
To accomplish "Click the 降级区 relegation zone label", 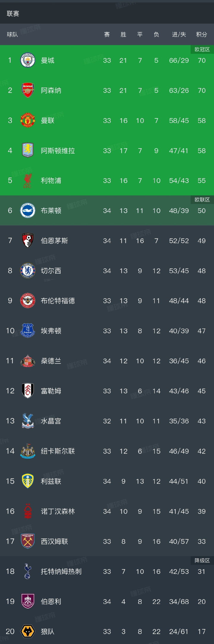I will (202, 561).
